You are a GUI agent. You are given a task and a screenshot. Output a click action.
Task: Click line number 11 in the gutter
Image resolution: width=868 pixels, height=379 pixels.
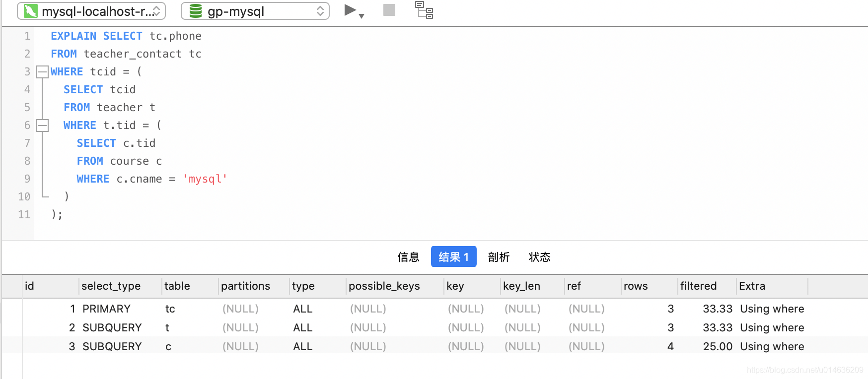(24, 215)
